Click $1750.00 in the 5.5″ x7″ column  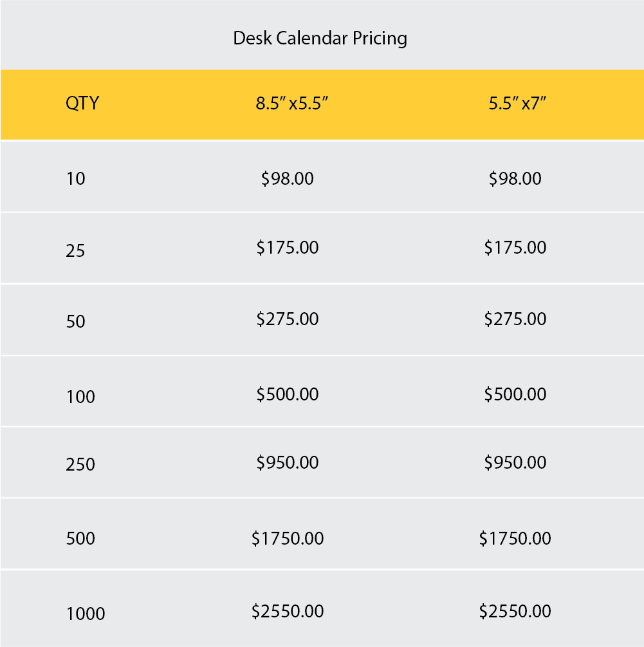[515, 538]
